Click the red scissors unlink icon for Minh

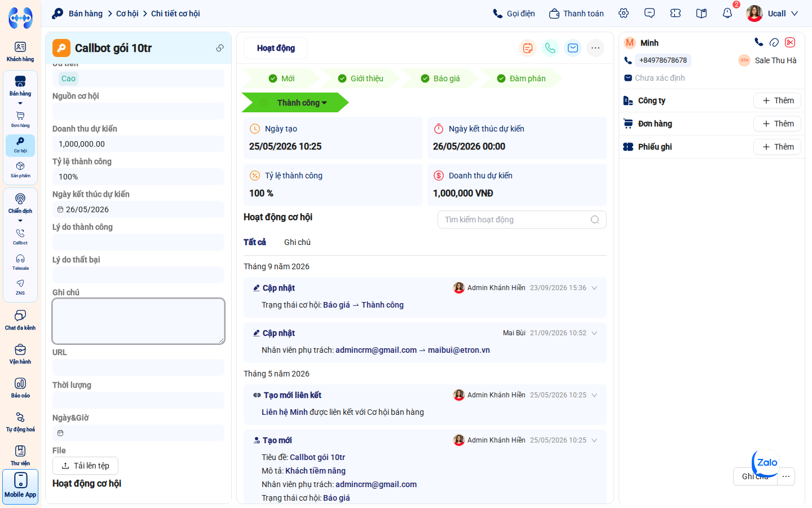tap(790, 42)
